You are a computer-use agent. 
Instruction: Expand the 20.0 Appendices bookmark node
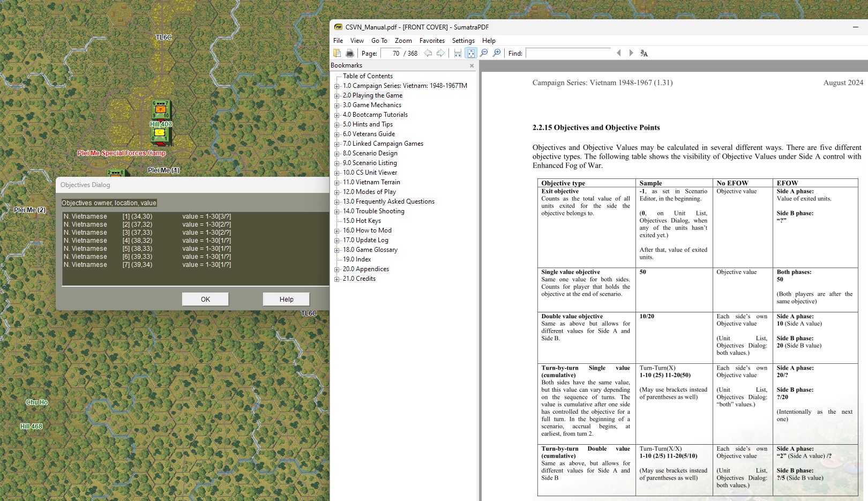click(337, 270)
